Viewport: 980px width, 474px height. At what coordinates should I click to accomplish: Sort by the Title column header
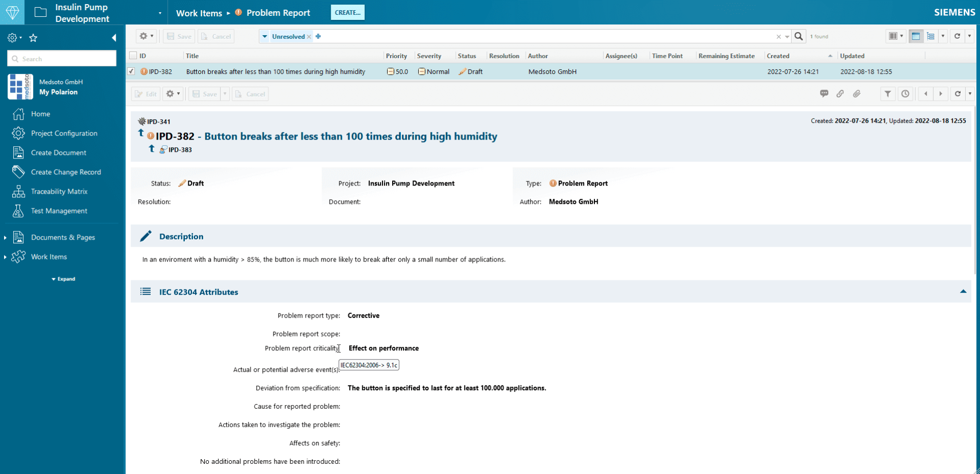point(192,56)
